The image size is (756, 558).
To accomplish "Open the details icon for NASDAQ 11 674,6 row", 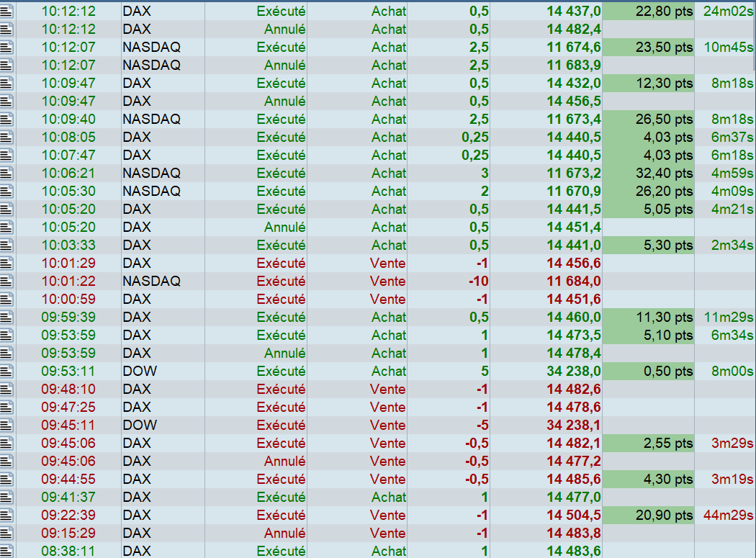I will tap(6, 48).
